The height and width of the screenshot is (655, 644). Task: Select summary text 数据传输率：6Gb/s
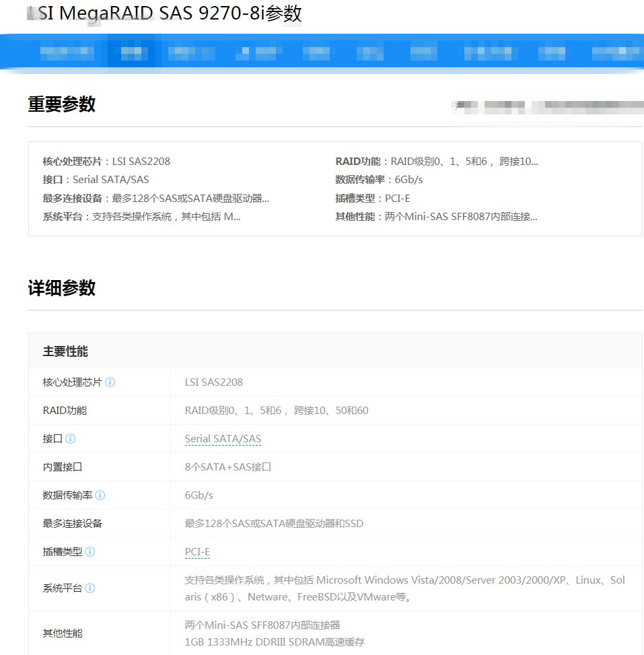[x=380, y=180]
